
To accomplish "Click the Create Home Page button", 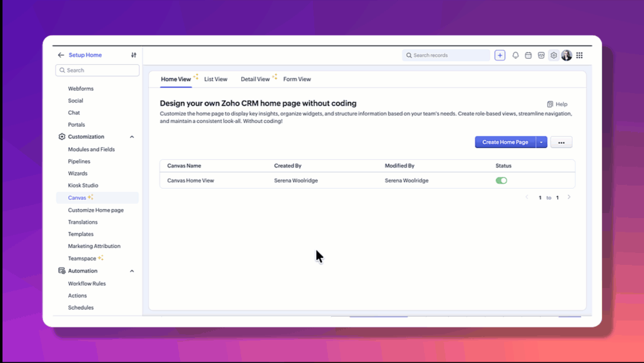I will tap(505, 142).
